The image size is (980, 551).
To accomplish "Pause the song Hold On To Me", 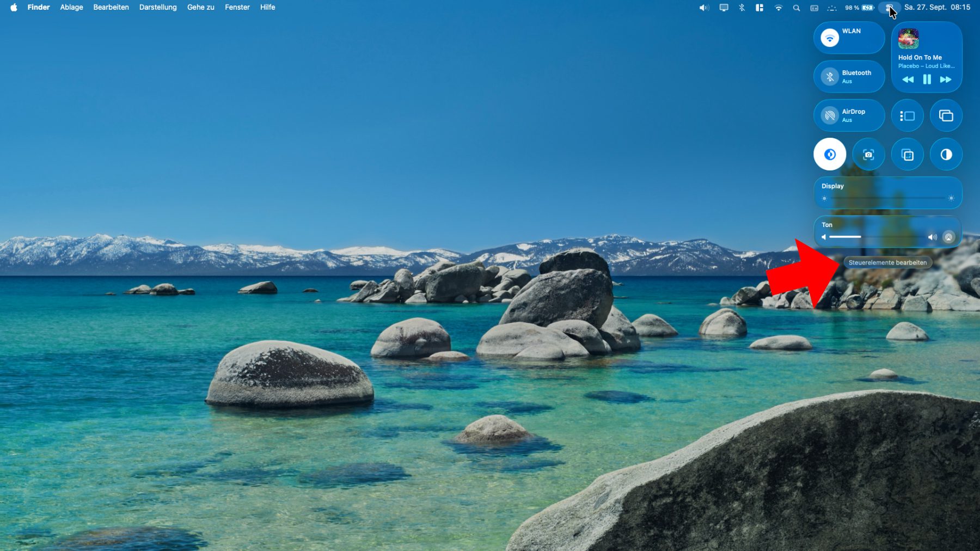I will pyautogui.click(x=927, y=79).
